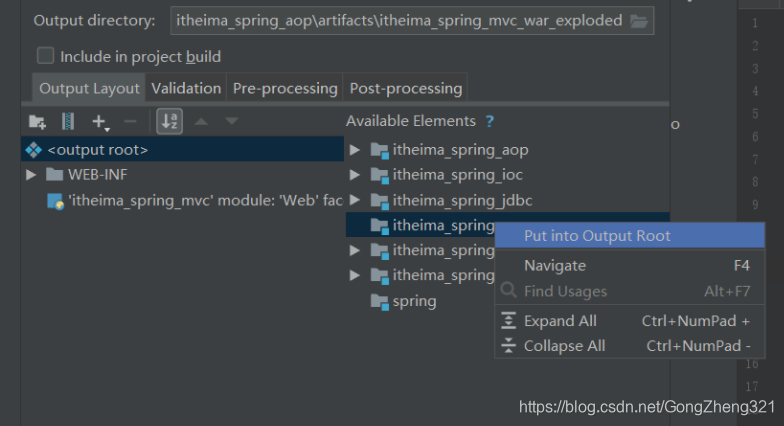Click the create archive icon
The height and width of the screenshot is (426, 784).
(68, 122)
